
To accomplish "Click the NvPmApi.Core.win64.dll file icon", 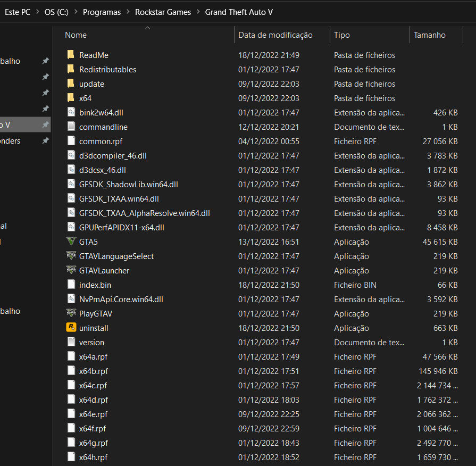I will (71, 299).
